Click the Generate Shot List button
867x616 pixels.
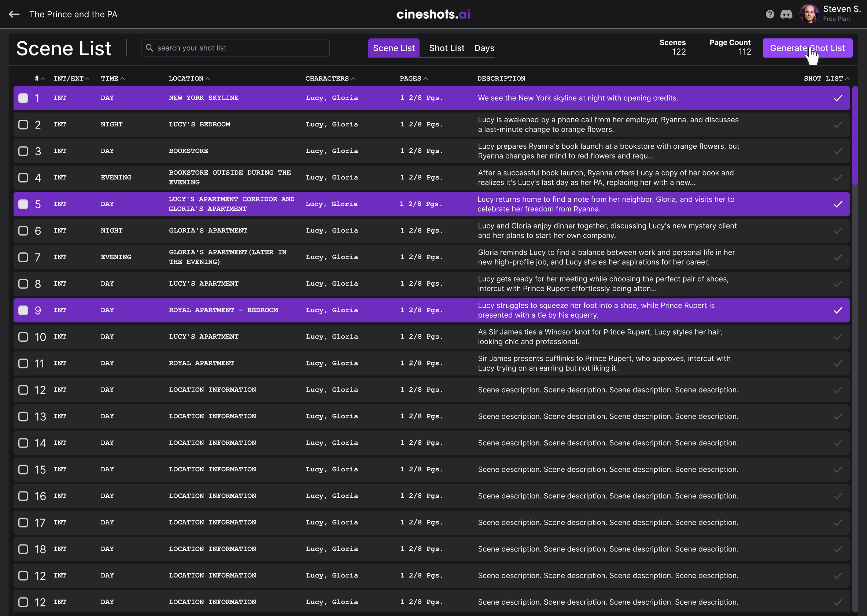807,48
